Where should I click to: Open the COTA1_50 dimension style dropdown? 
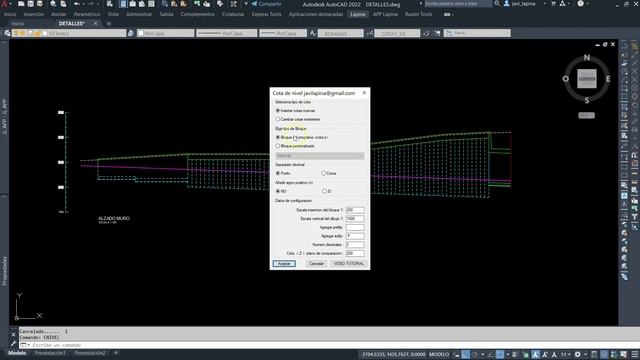coord(397,33)
